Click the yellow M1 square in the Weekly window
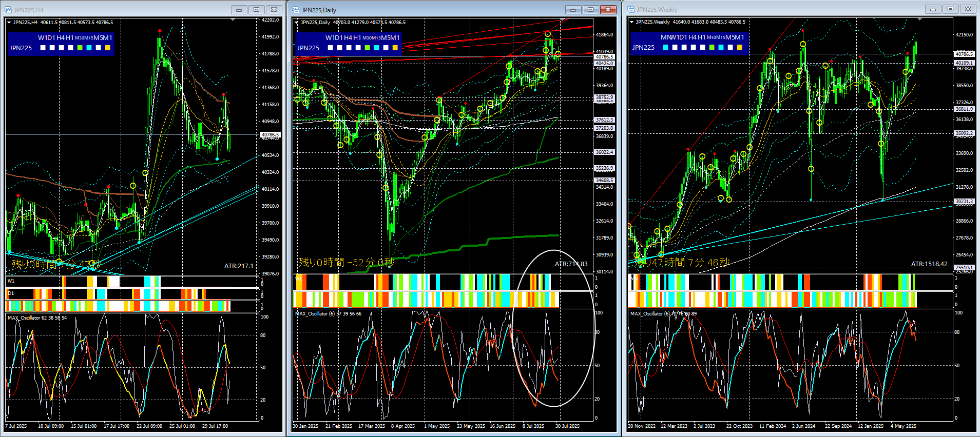980x437 pixels. 739,47
